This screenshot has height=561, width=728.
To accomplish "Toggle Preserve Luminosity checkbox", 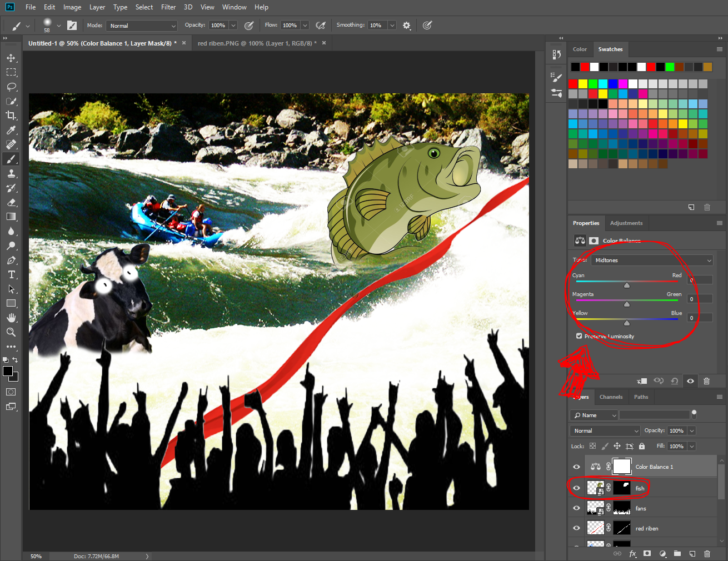I will 579,336.
